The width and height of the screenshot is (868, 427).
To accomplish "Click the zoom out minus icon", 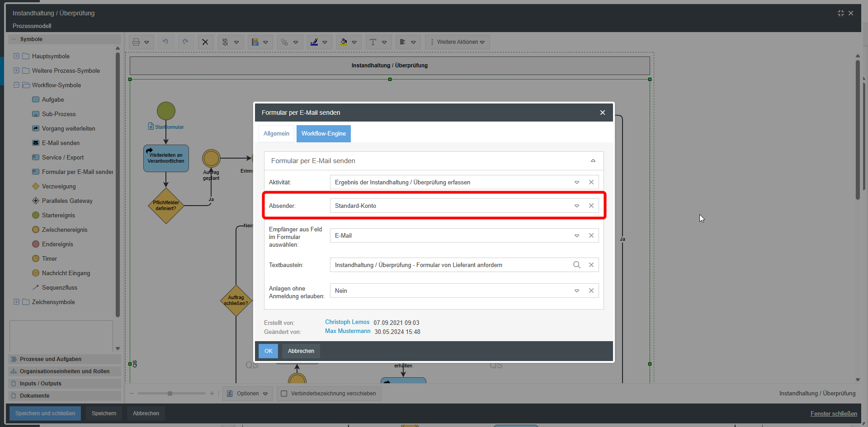I will click(132, 394).
